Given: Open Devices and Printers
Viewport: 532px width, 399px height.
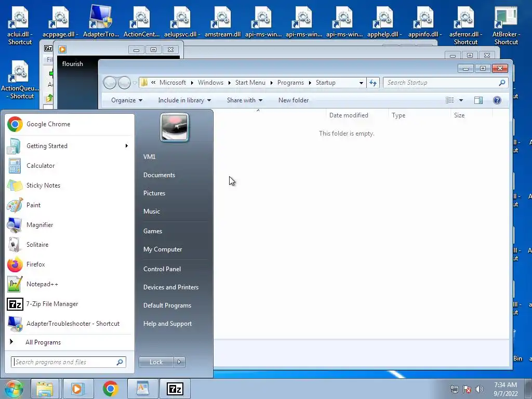Looking at the screenshot, I should [170, 287].
